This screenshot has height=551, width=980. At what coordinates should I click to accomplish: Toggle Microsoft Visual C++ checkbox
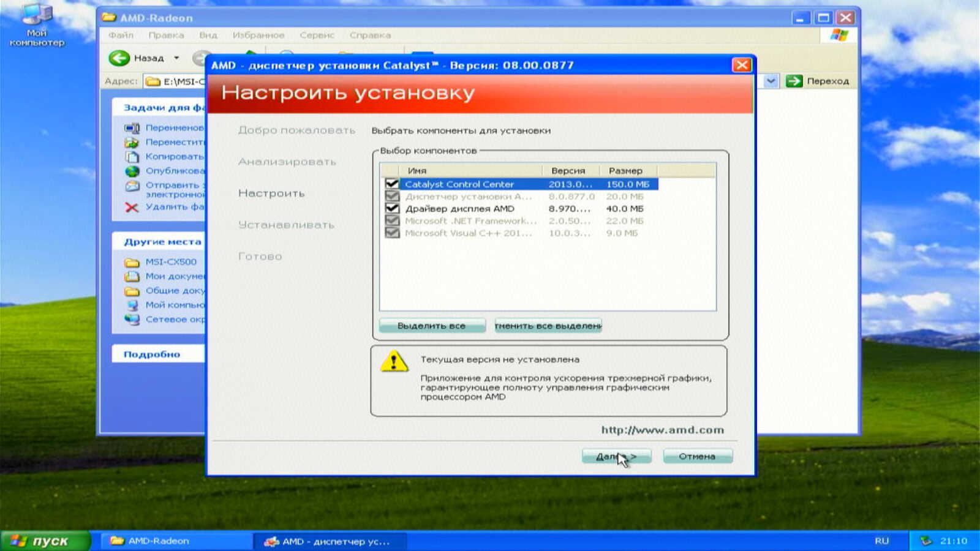tap(392, 233)
